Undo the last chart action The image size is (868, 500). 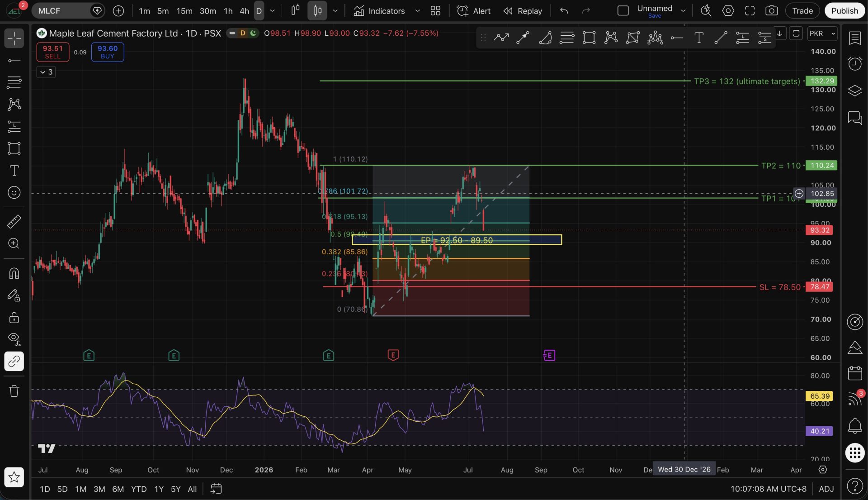click(x=564, y=11)
